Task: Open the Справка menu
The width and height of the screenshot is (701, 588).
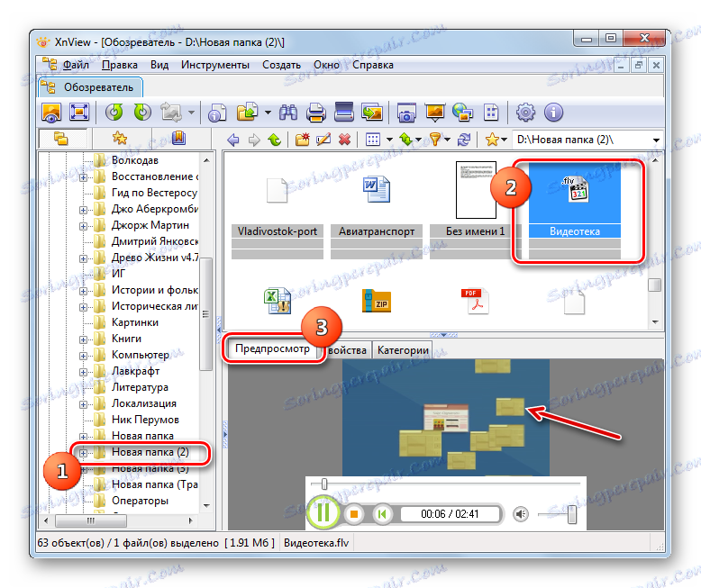Action: (372, 65)
